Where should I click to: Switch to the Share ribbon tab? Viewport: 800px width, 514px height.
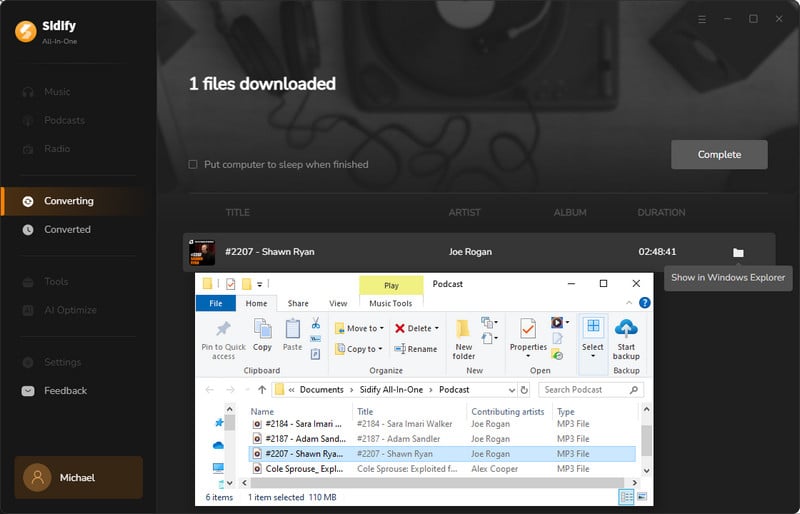298,303
